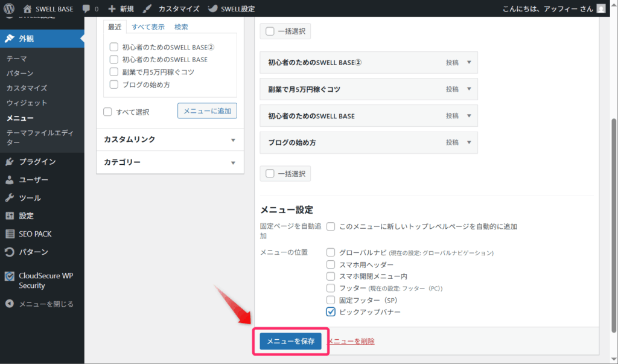This screenshot has height=364, width=618.
Task: Check the スマホ用ヘッダー location
Action: (x=331, y=264)
